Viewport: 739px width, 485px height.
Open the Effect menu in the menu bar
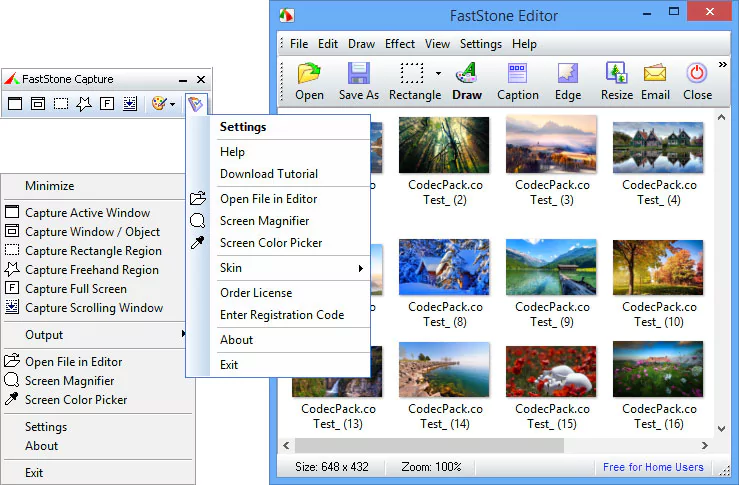pyautogui.click(x=400, y=44)
